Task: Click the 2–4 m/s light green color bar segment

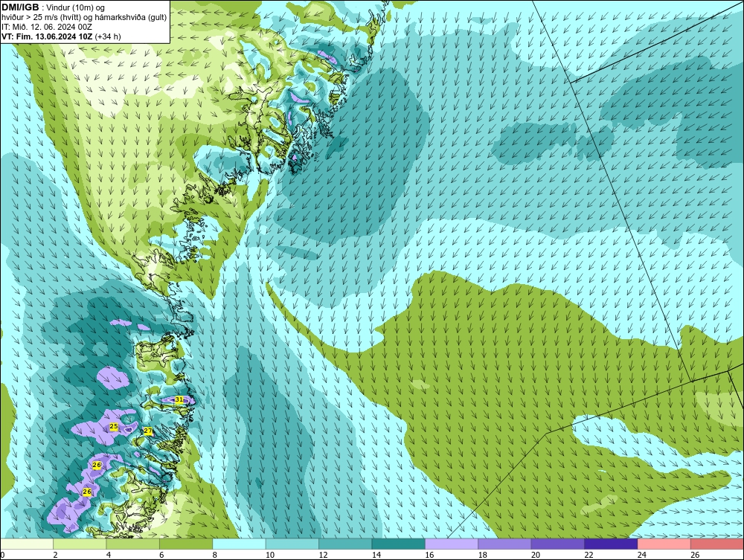Action: pos(80,544)
